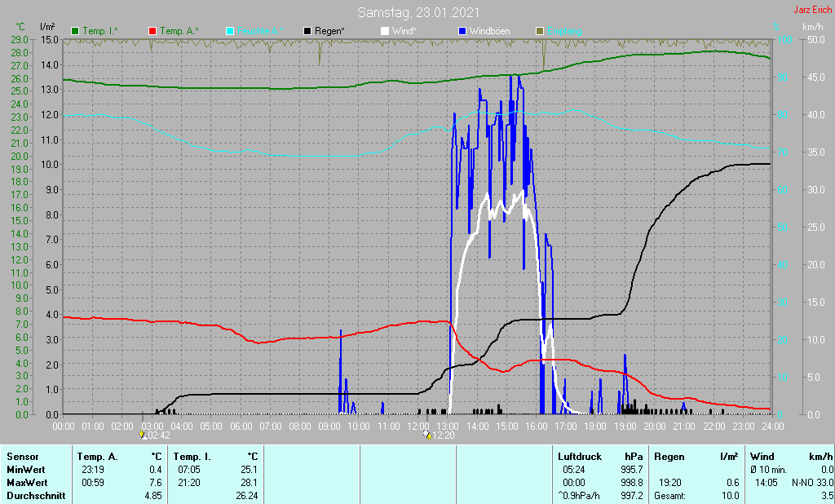Screen dimensions: 835x504
Task: Click the black Regen legend swatch
Action: pos(307,31)
